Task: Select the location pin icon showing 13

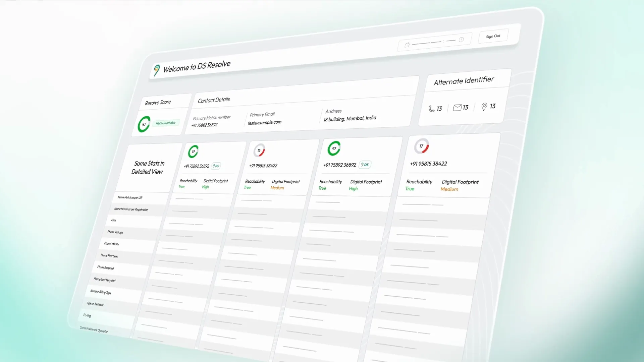Action: [x=484, y=107]
